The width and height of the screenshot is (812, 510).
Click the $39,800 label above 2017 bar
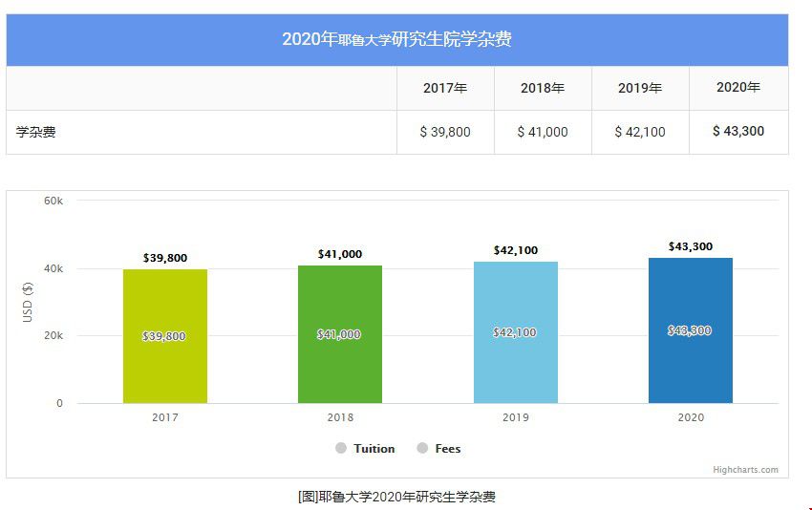[165, 258]
